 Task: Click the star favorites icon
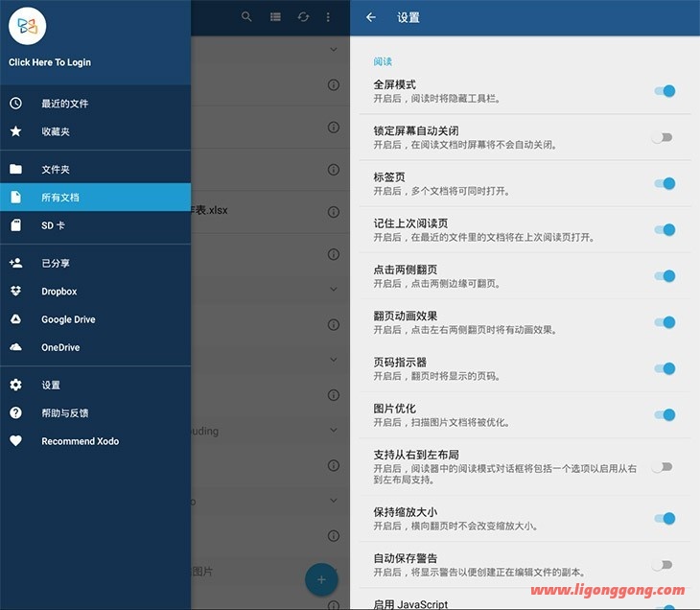(15, 131)
